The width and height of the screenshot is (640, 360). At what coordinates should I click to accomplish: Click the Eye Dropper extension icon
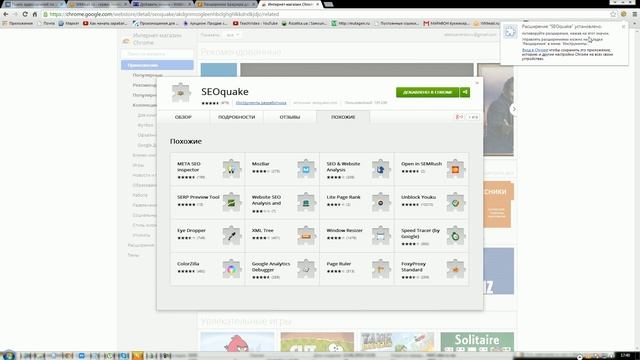231,236
